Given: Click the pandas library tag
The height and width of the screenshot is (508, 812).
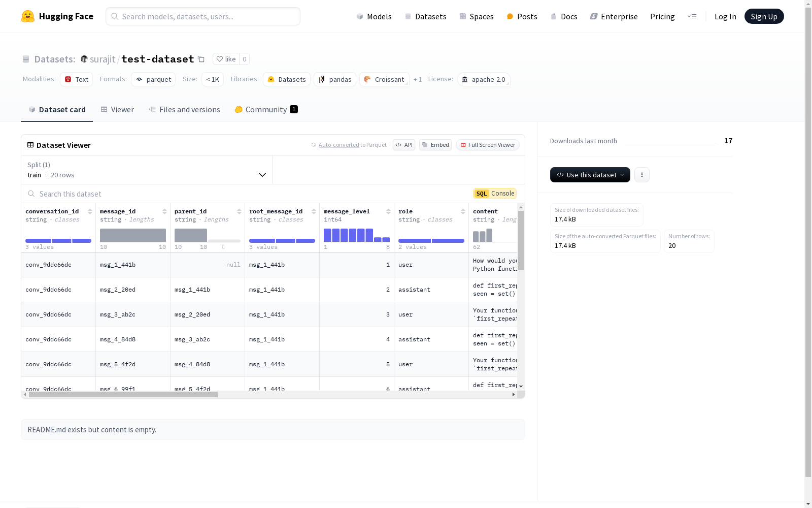Looking at the screenshot, I should point(335,79).
